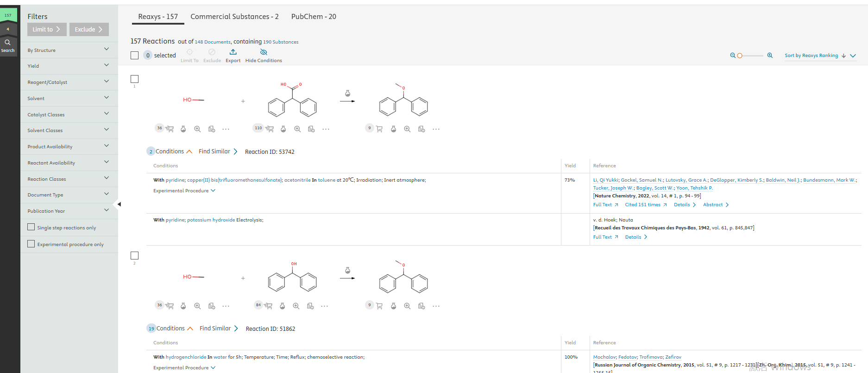
Task: Click the Export upload icon
Action: tap(233, 52)
